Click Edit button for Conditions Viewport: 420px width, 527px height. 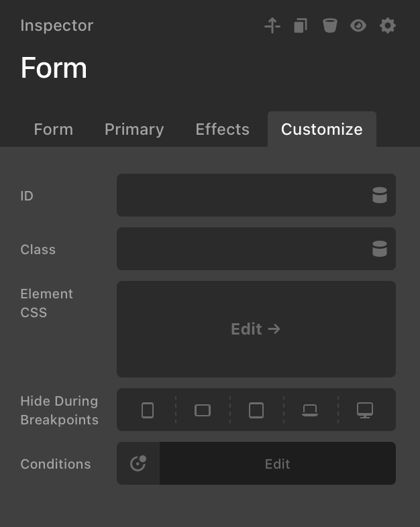click(x=277, y=463)
